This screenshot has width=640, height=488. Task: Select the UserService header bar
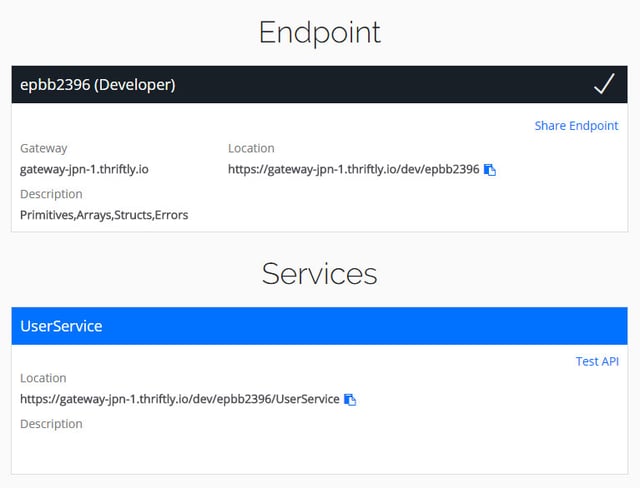tap(320, 326)
